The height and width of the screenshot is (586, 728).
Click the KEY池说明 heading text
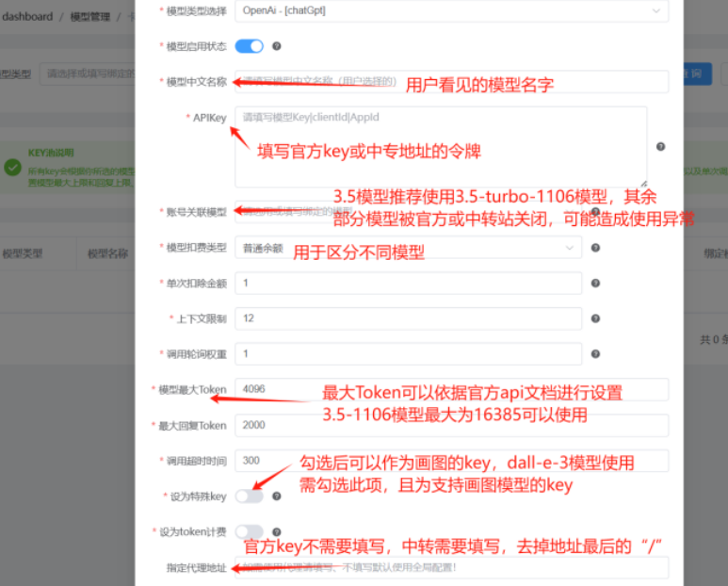51,153
